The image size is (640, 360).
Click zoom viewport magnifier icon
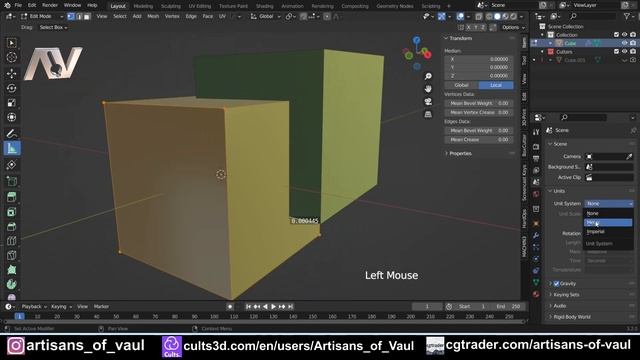click(428, 76)
